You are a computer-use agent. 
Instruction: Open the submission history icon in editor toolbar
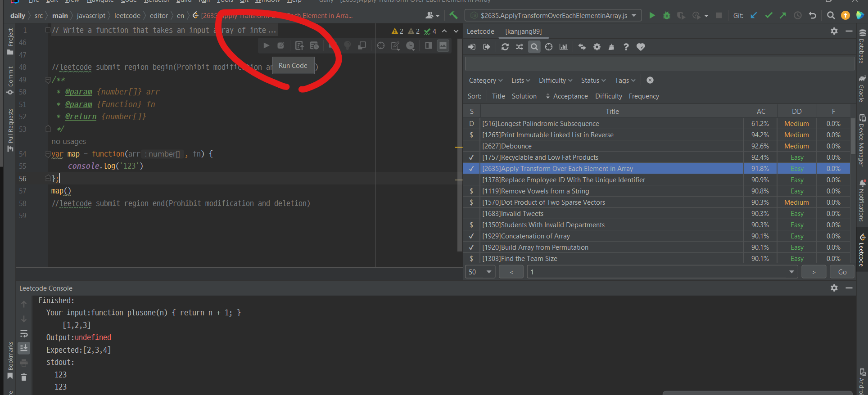[314, 45]
